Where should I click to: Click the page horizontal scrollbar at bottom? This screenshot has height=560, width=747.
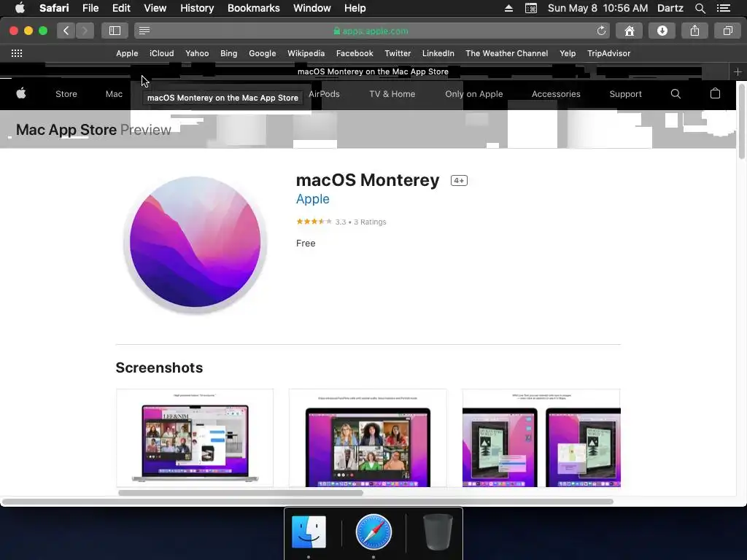pos(307,502)
